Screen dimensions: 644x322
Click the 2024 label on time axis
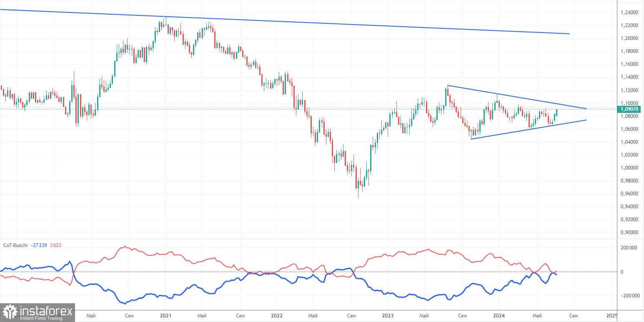coord(499,316)
